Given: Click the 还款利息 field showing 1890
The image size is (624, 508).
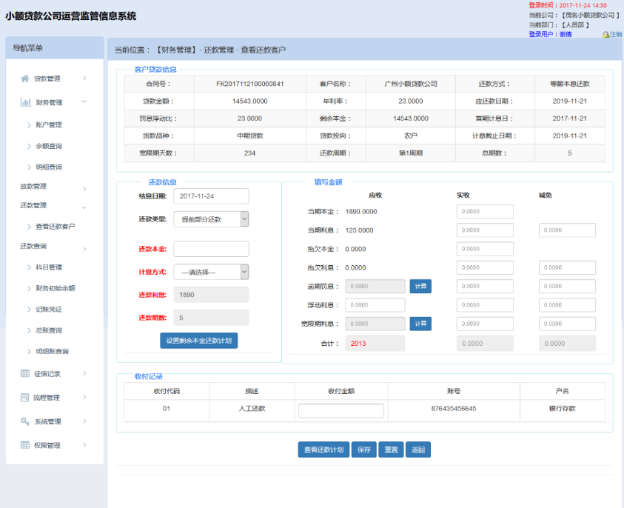Looking at the screenshot, I should 211,295.
